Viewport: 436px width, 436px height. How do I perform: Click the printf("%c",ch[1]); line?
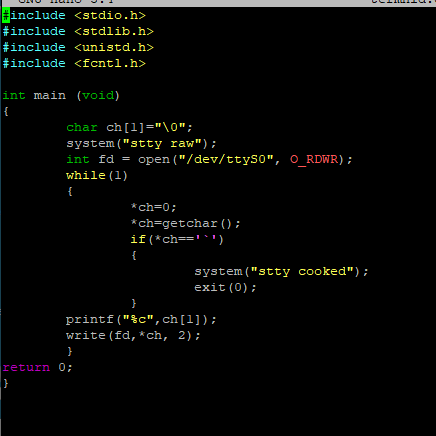pos(141,319)
